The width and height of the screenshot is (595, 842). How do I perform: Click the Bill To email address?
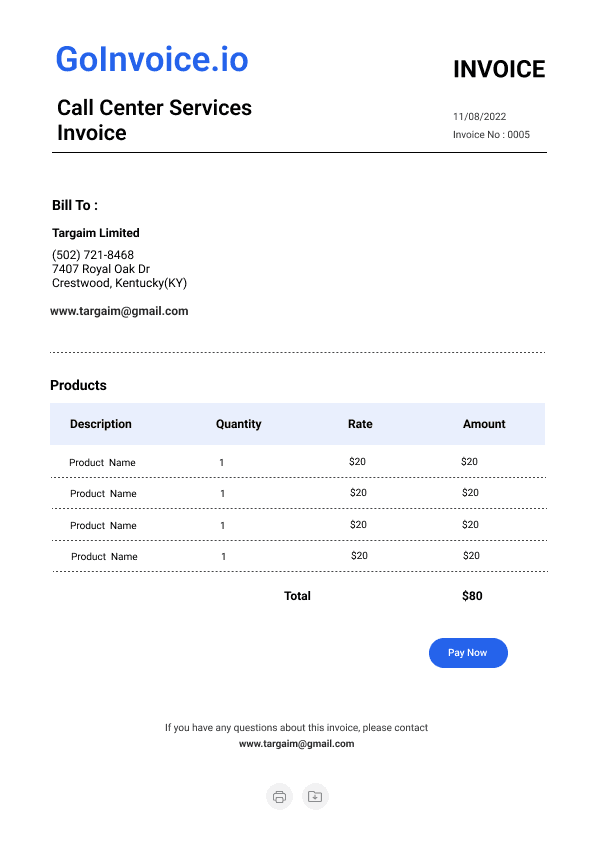pyautogui.click(x=119, y=311)
